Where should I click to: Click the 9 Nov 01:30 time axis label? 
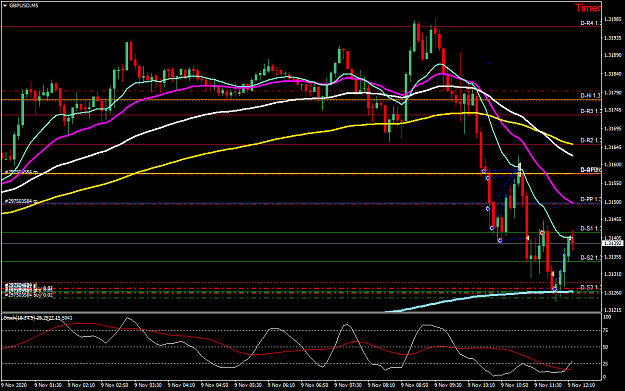(47, 385)
